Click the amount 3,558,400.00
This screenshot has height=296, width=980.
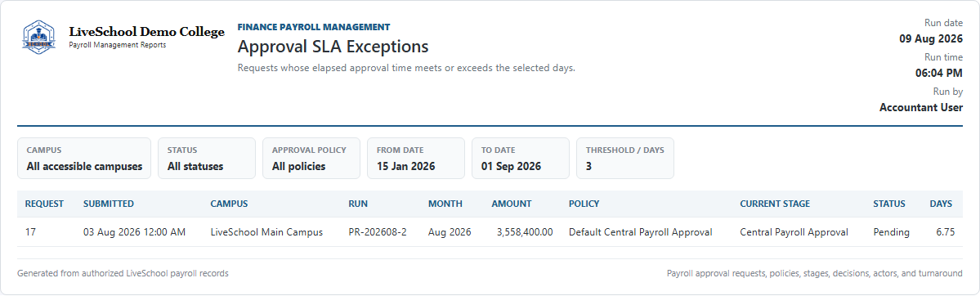pos(525,232)
